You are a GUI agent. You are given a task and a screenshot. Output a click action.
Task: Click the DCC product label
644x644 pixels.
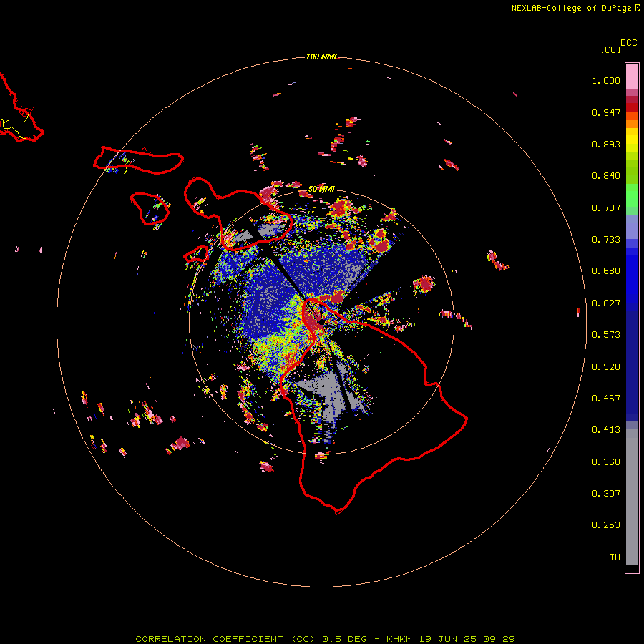[x=629, y=43]
